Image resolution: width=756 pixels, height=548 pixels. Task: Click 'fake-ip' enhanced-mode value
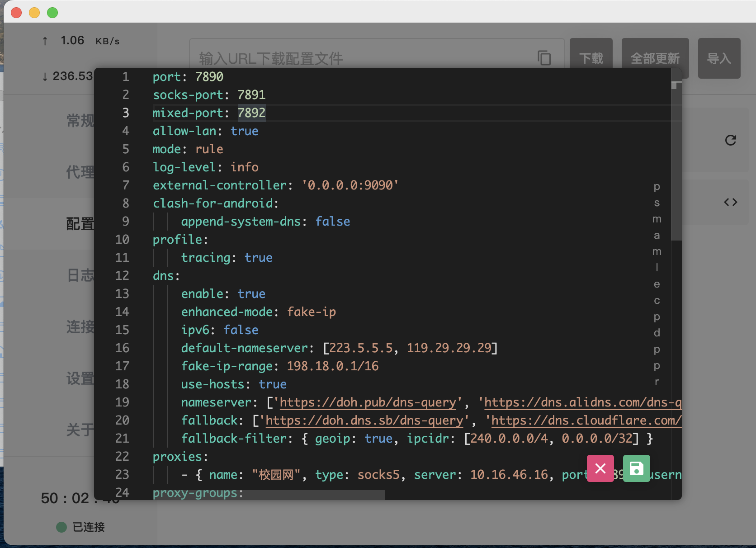(312, 312)
